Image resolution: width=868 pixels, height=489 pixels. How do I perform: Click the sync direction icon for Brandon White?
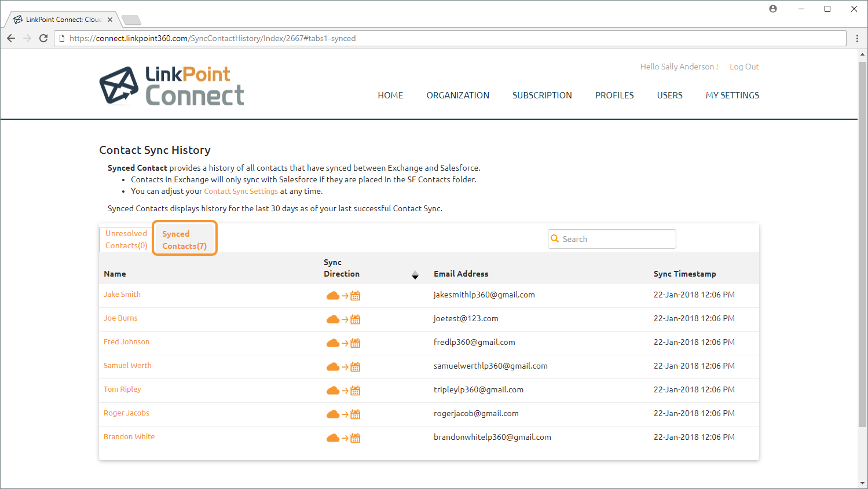(x=343, y=438)
